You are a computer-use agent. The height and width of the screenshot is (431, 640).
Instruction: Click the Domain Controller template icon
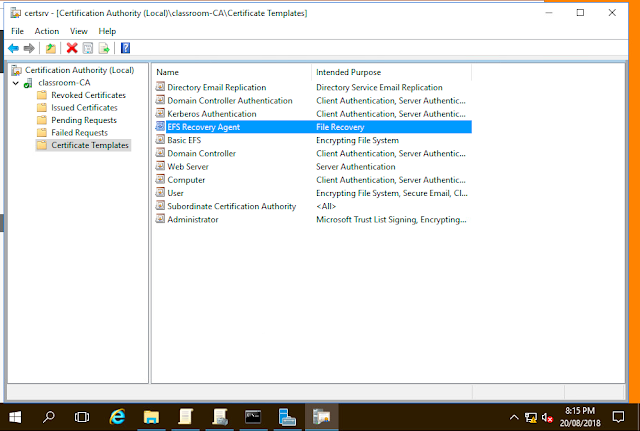160,153
